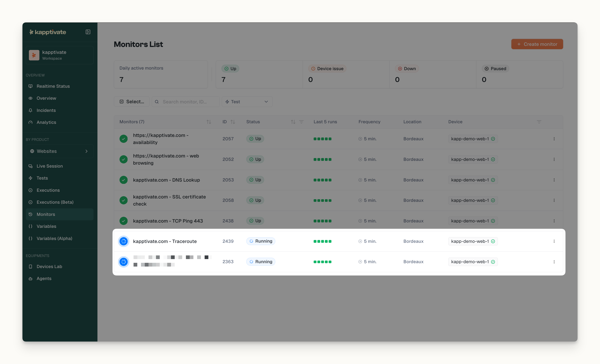Open Live Session in the sidebar

point(59,166)
